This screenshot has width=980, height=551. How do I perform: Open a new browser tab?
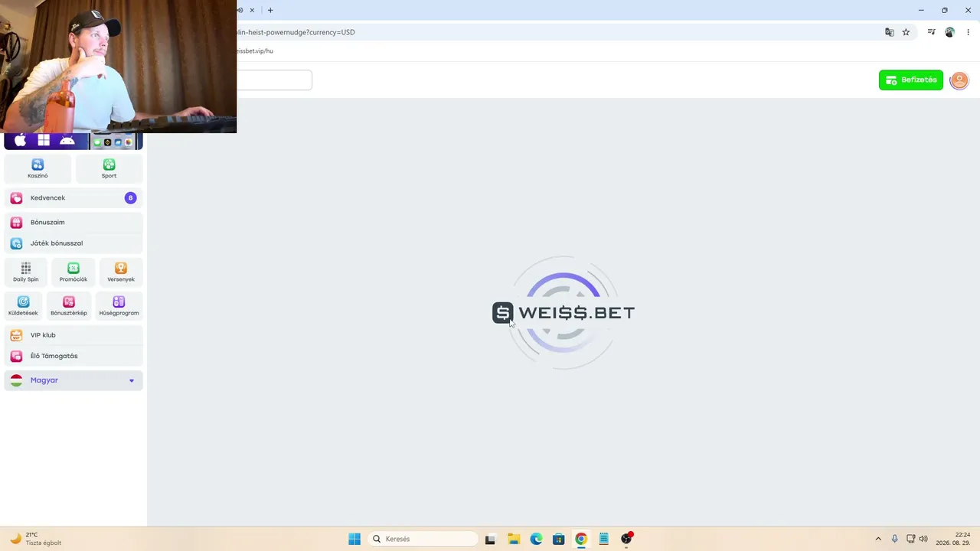coord(270,10)
